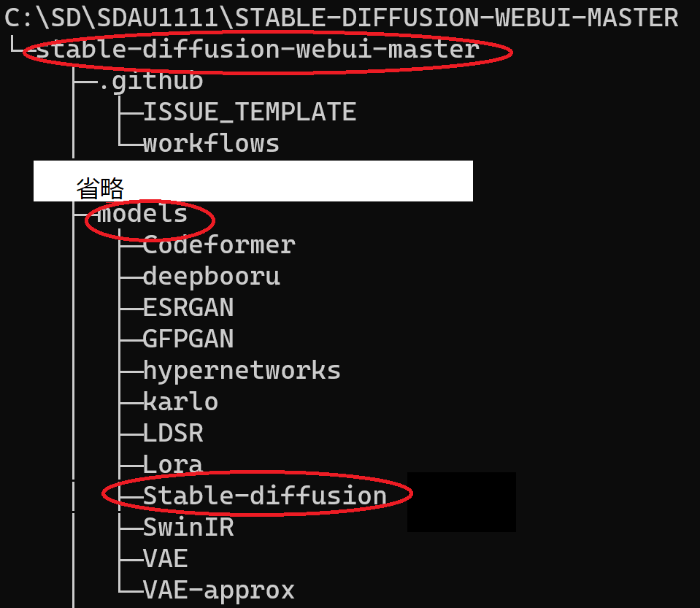Screen dimensions: 700x608
Task: Click the black redaction box beside Stable-diffusion
Action: [x=461, y=502]
